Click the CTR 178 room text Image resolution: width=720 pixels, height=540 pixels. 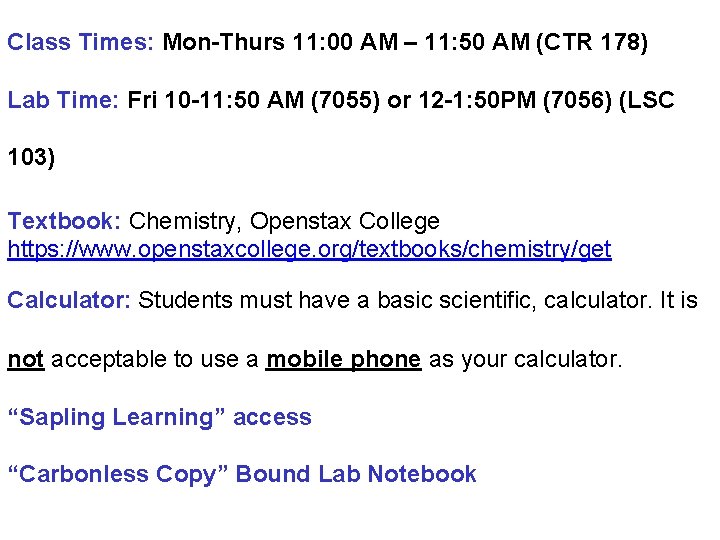(592, 42)
